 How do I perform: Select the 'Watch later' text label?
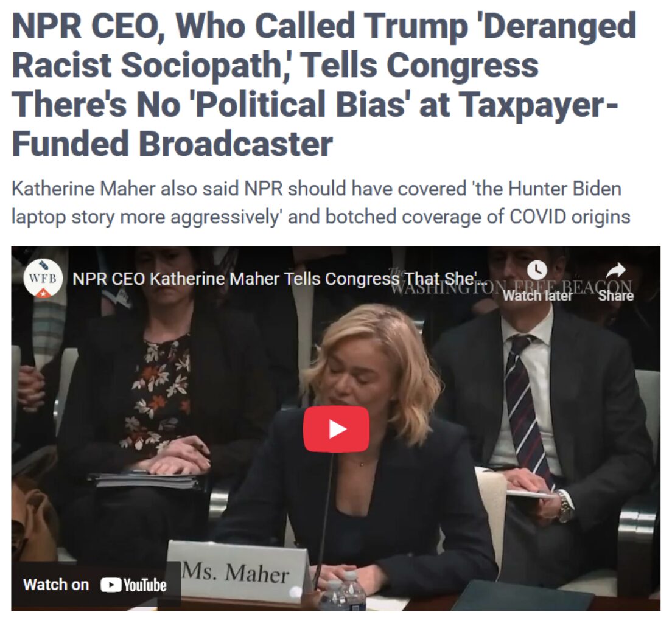tap(537, 295)
